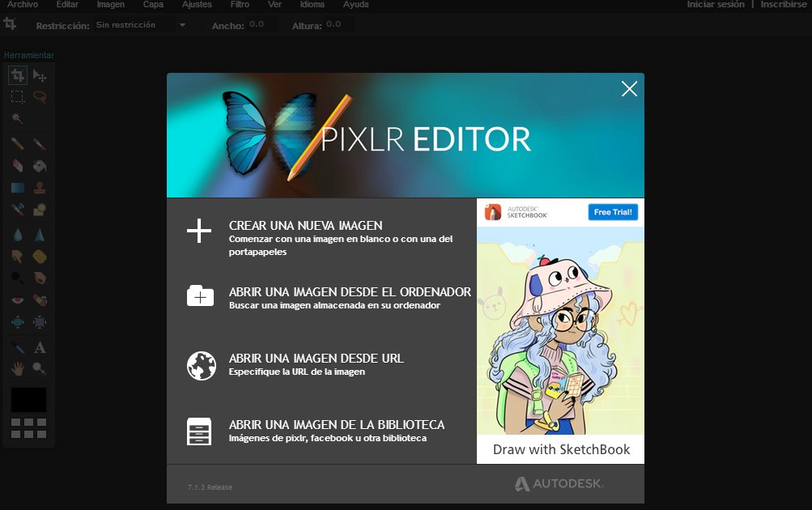Open the Archivo menu
812x510 pixels.
[23, 4]
